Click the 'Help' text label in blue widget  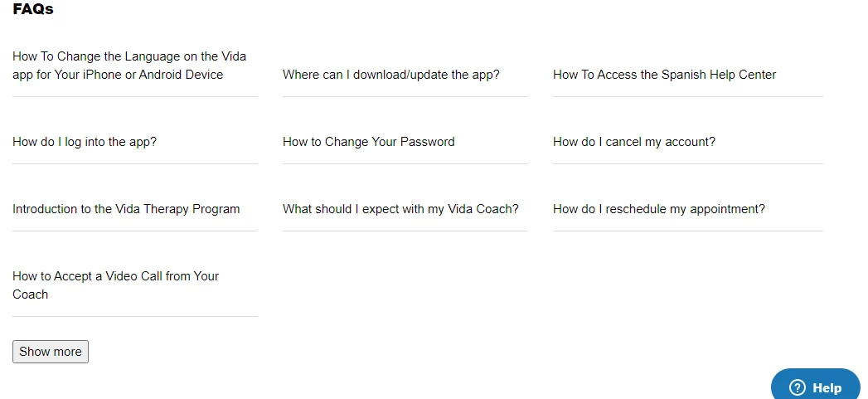coord(827,388)
